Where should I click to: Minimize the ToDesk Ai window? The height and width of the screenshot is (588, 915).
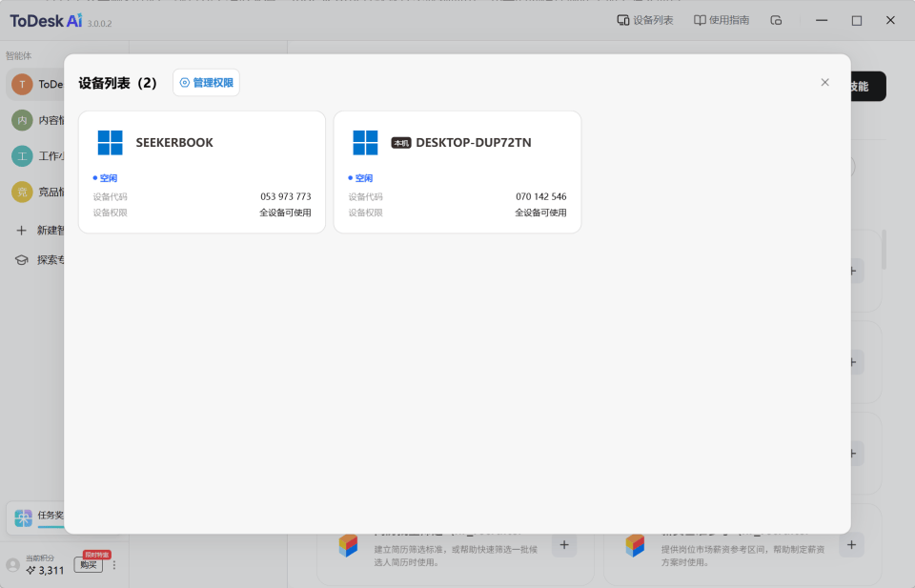(822, 20)
